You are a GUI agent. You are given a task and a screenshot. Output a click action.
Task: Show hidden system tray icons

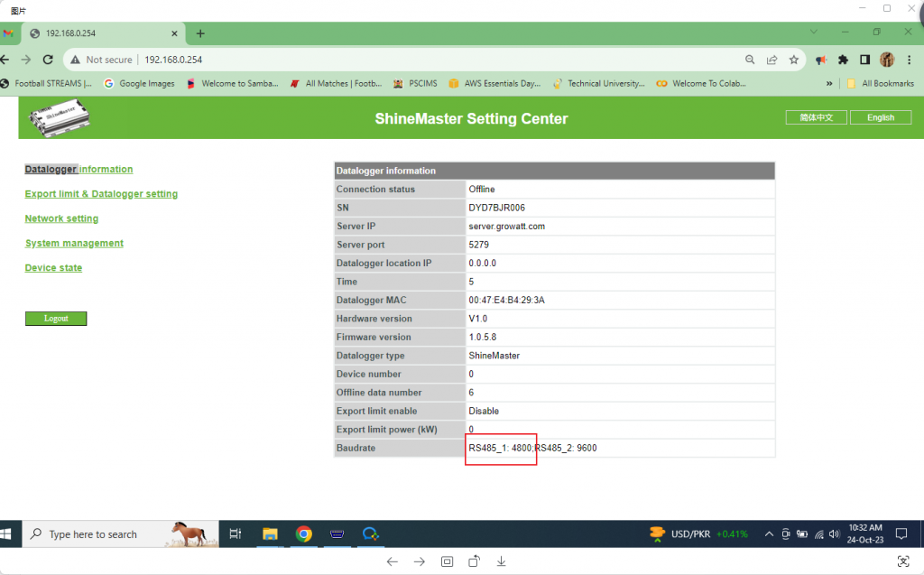tap(769, 534)
